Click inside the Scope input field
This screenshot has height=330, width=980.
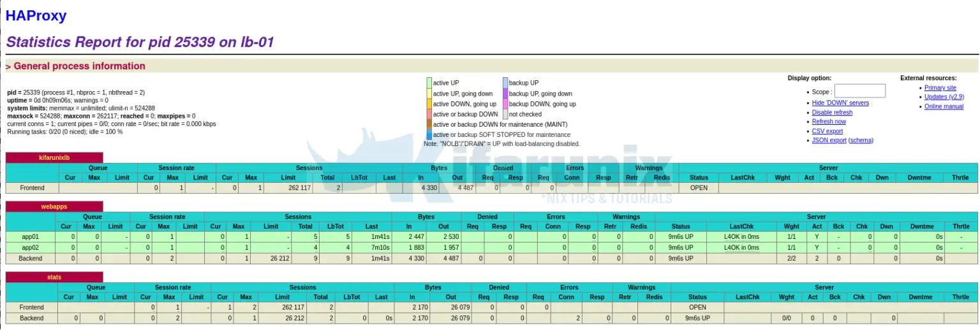click(859, 91)
